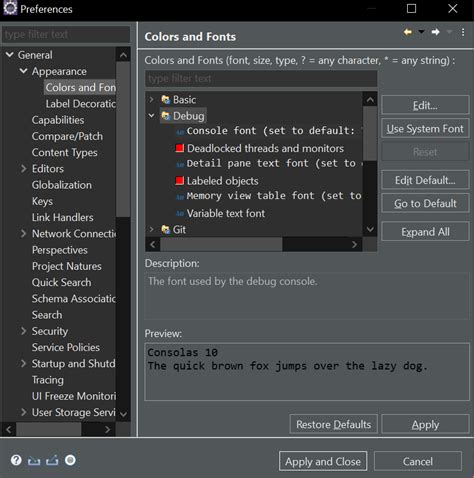Select Perspectives preference page
The width and height of the screenshot is (474, 478).
(59, 250)
